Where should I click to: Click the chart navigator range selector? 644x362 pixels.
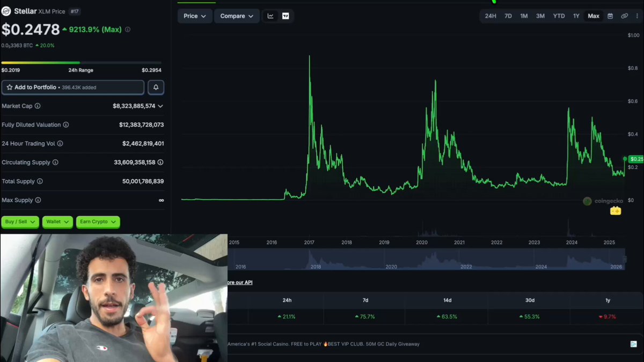click(426, 260)
